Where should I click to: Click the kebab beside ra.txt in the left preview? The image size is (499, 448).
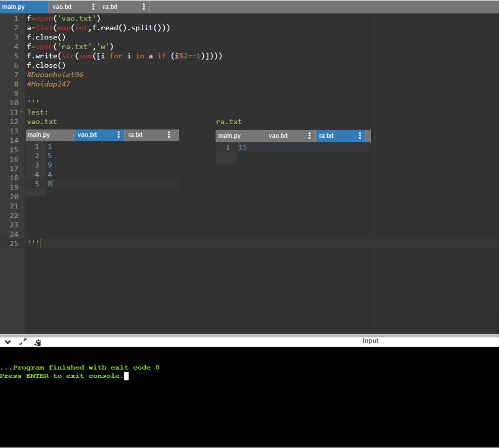[x=169, y=135]
